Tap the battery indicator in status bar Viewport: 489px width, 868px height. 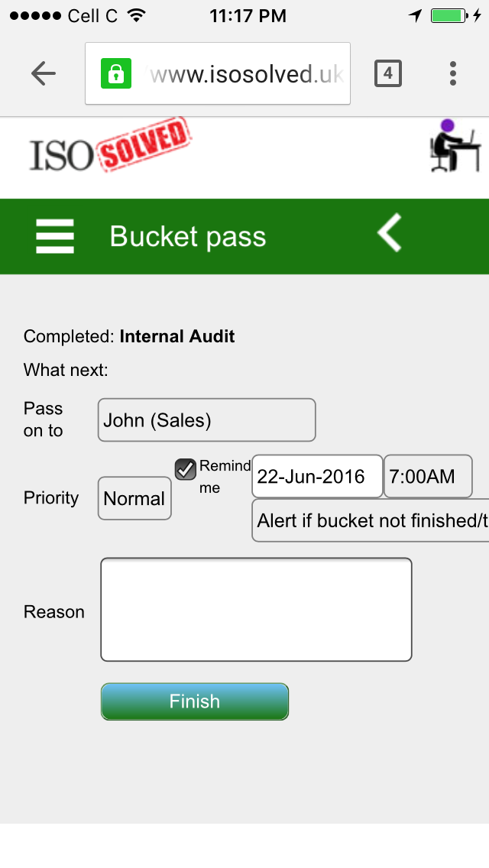coord(449,15)
